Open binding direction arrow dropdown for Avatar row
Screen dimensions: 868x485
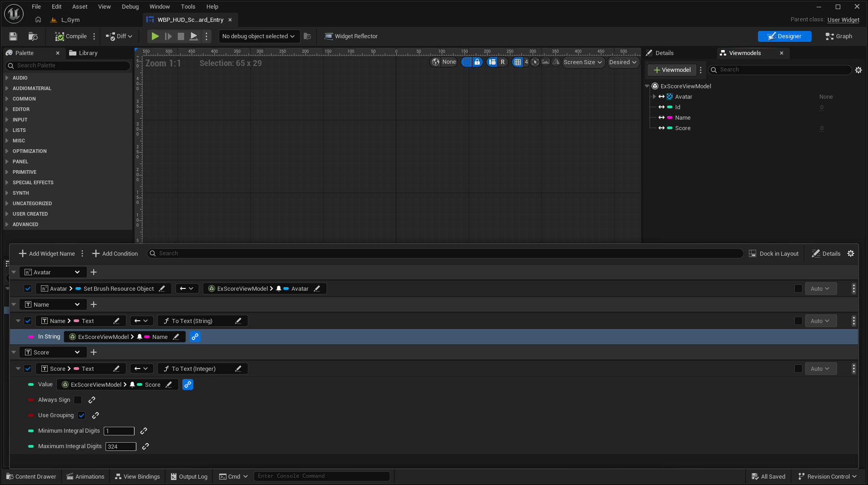click(x=187, y=289)
